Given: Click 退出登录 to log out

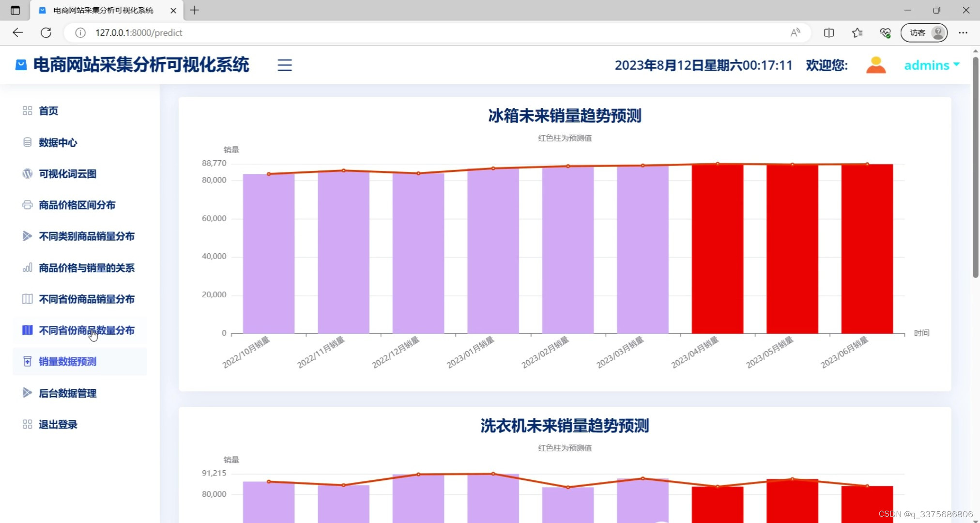Looking at the screenshot, I should coord(58,424).
